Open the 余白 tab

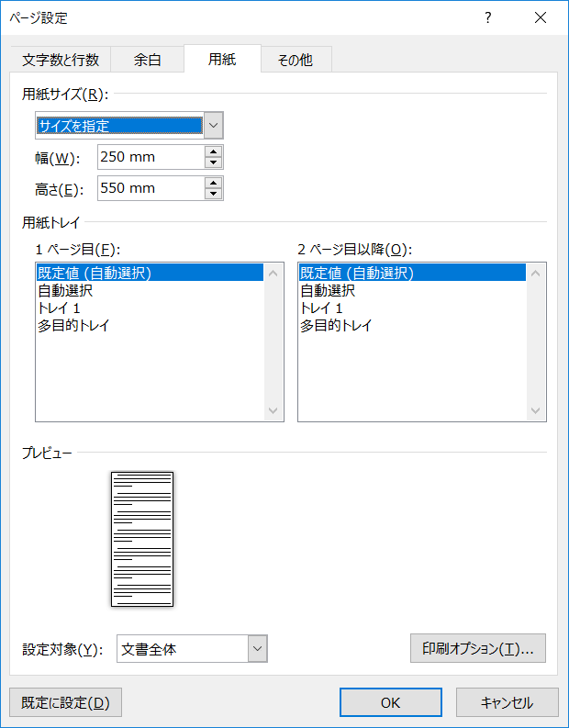[x=148, y=60]
